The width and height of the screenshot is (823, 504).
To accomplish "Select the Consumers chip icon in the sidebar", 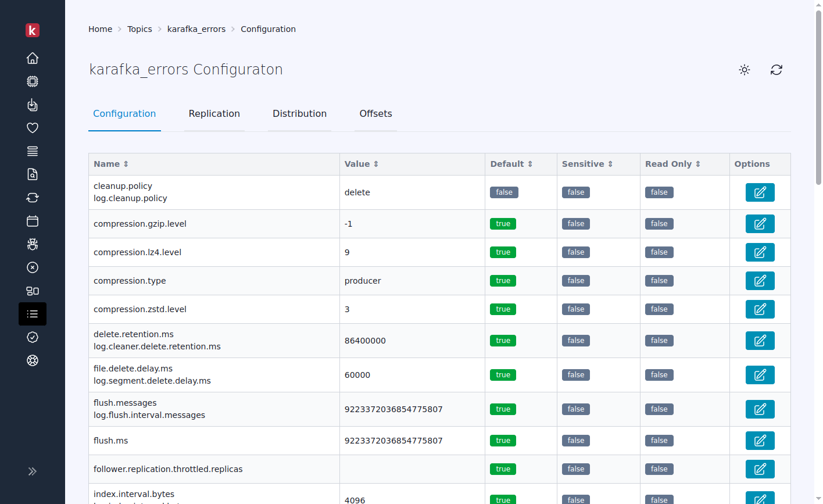I will click(33, 81).
